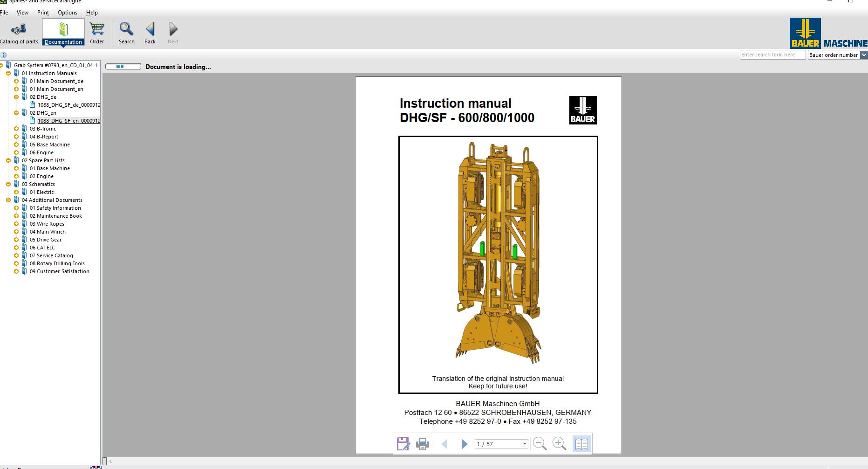Screen dimensions: 868x469
Task: Expand the 03 B-Tronic node
Action: (x=16, y=129)
